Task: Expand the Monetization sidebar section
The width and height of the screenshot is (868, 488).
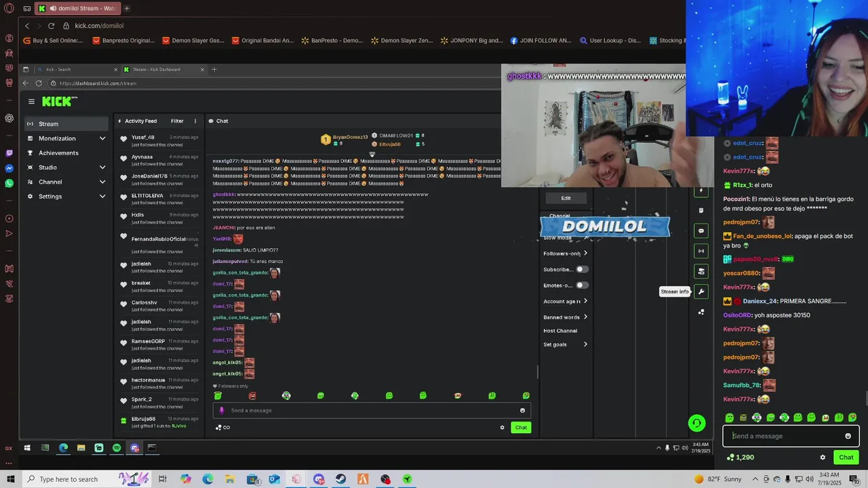Action: pyautogui.click(x=102, y=138)
